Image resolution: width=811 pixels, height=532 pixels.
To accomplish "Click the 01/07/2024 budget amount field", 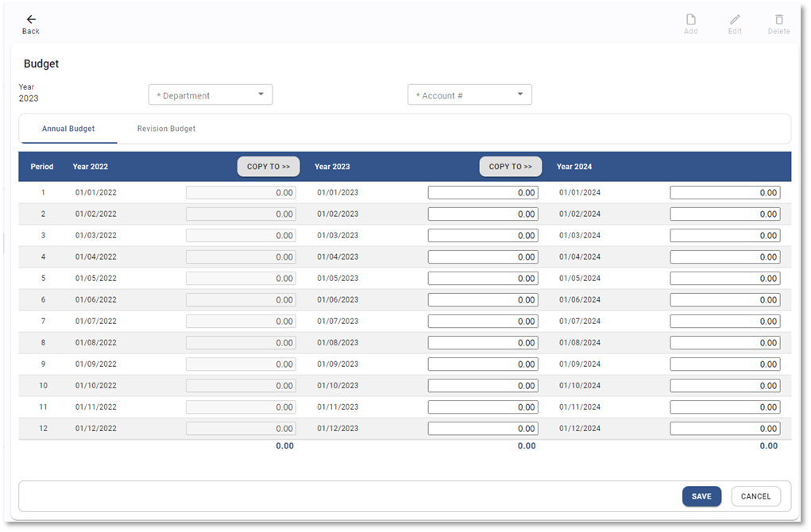I will [x=724, y=322].
